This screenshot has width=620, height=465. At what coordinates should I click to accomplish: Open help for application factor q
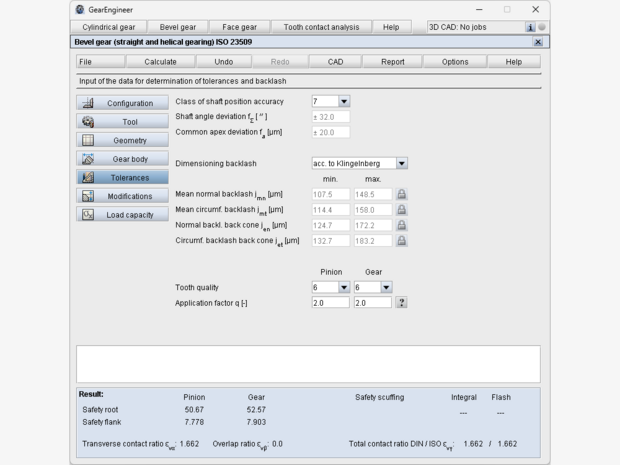point(402,303)
